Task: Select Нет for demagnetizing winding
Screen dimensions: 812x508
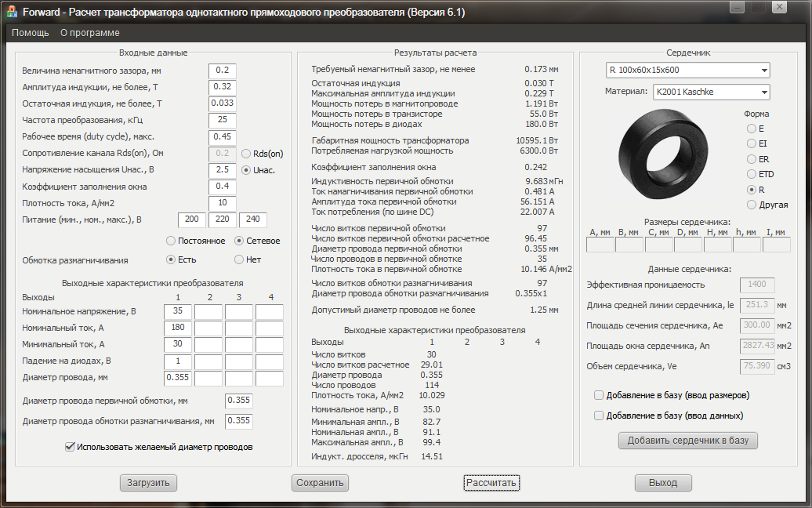Action: pos(239,259)
